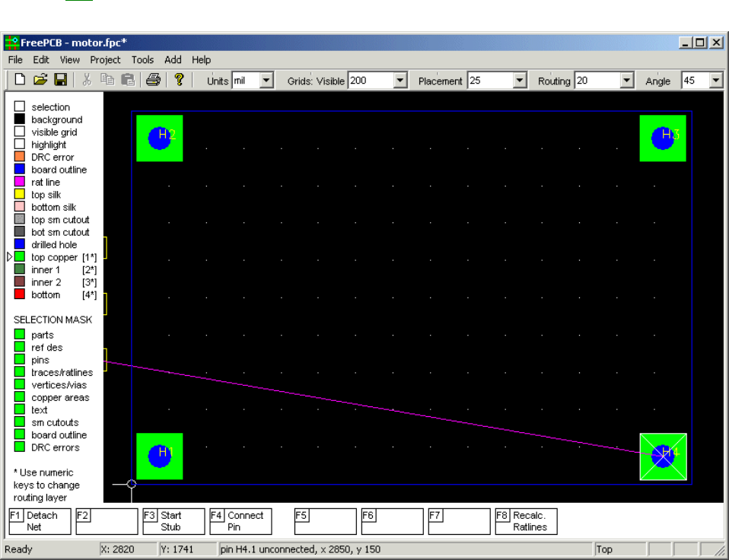Click the drilled hole blue swatch
The width and height of the screenshot is (729, 560).
pyautogui.click(x=20, y=244)
